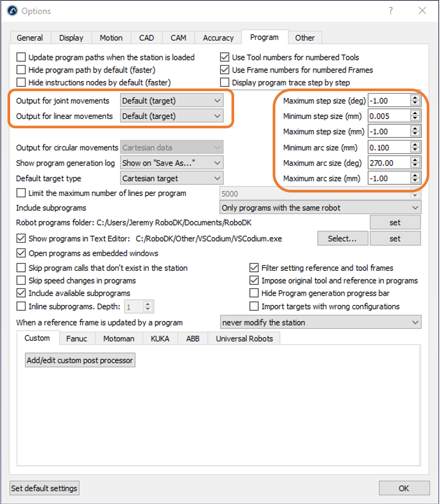Viewport: 440px width, 504px height.
Task: Click Add/edit custom post processor button
Action: pyautogui.click(x=80, y=360)
